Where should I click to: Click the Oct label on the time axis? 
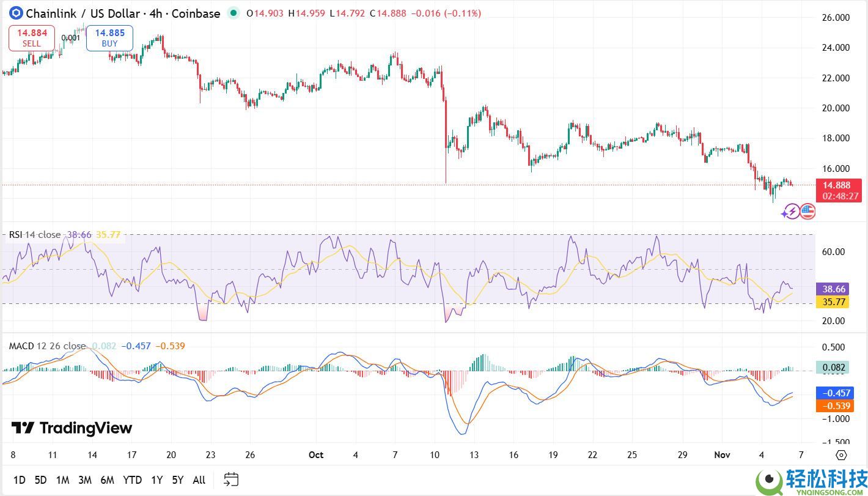316,455
